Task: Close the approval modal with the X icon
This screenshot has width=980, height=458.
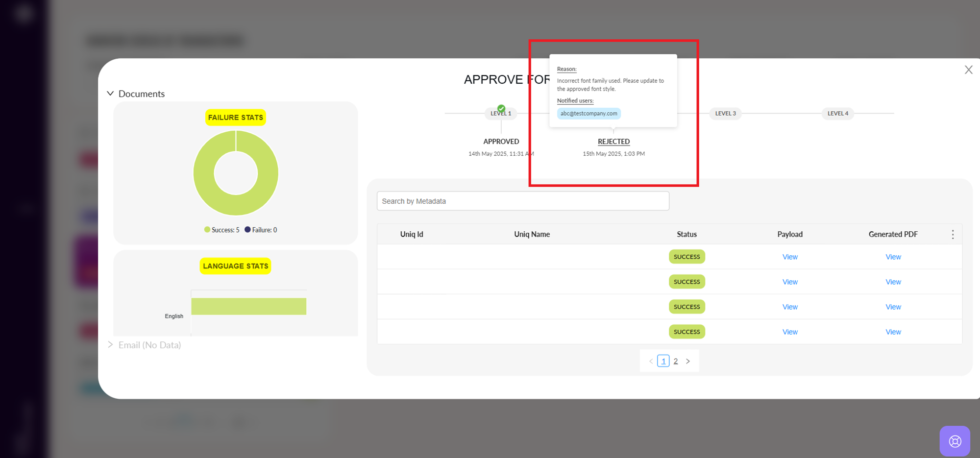Action: click(x=968, y=70)
